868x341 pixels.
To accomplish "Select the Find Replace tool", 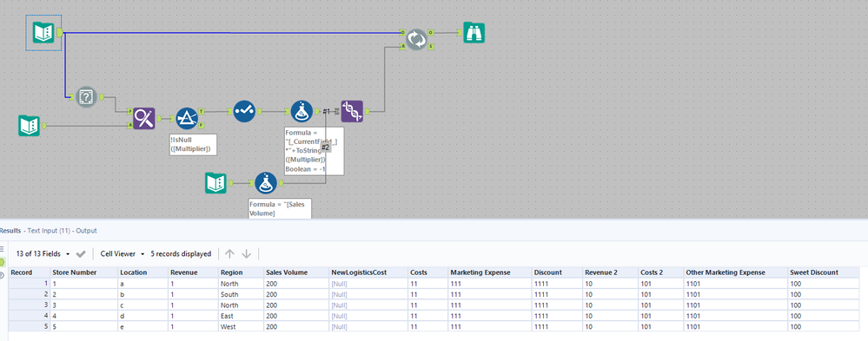I will pos(144,118).
